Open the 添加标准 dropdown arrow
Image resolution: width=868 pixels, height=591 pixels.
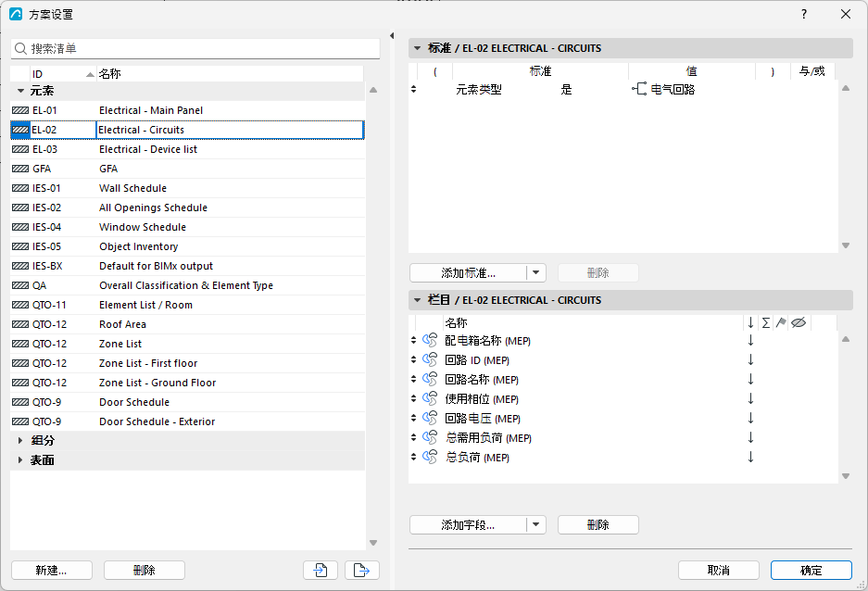click(535, 272)
